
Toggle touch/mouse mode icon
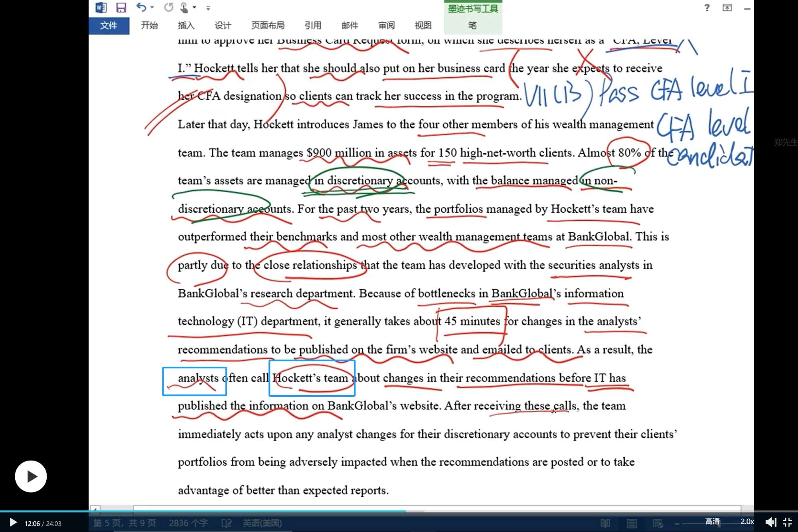(x=184, y=7)
